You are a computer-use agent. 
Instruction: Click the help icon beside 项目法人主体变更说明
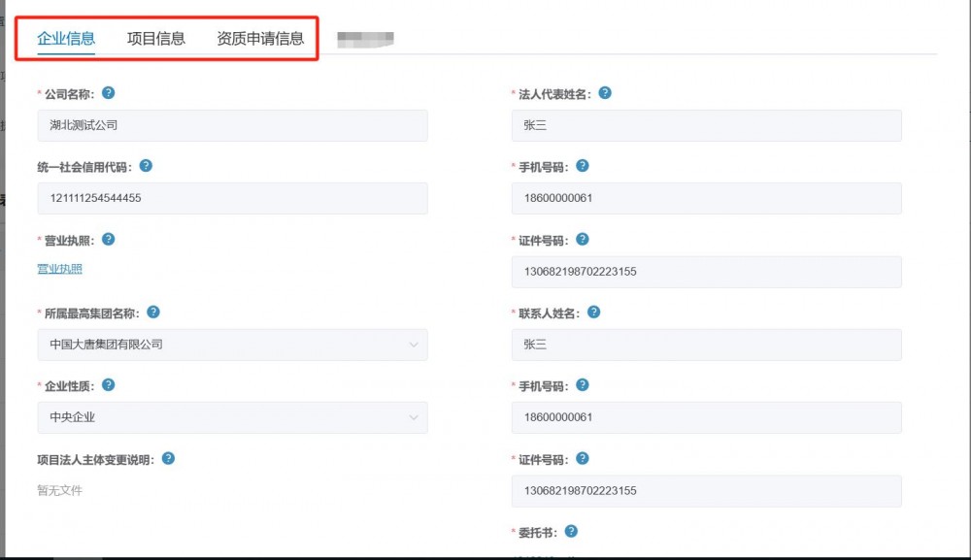[x=168, y=458]
